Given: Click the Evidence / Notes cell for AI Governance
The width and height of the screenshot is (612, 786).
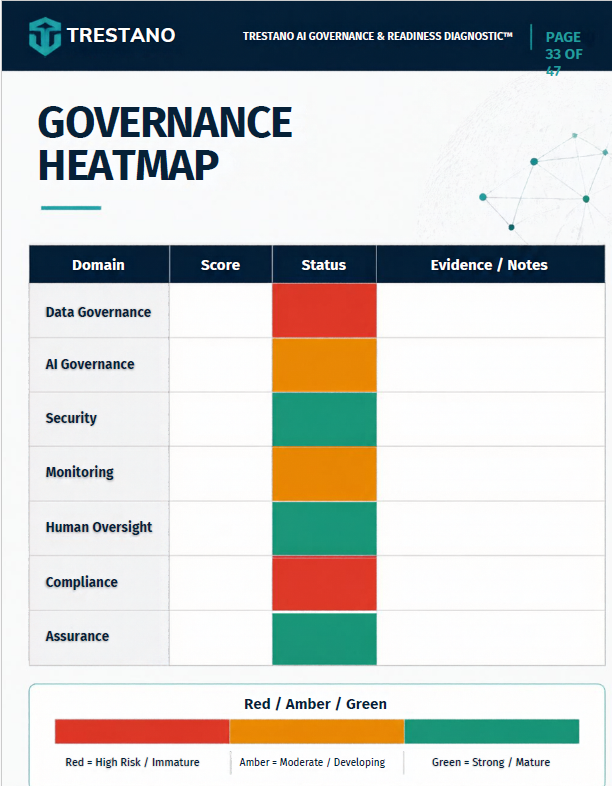Looking at the screenshot, I should pos(491,365).
